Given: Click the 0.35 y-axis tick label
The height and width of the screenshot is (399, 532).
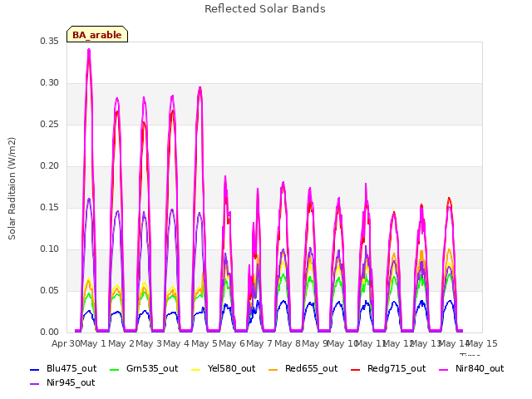Looking at the screenshot, I should pos(50,41).
